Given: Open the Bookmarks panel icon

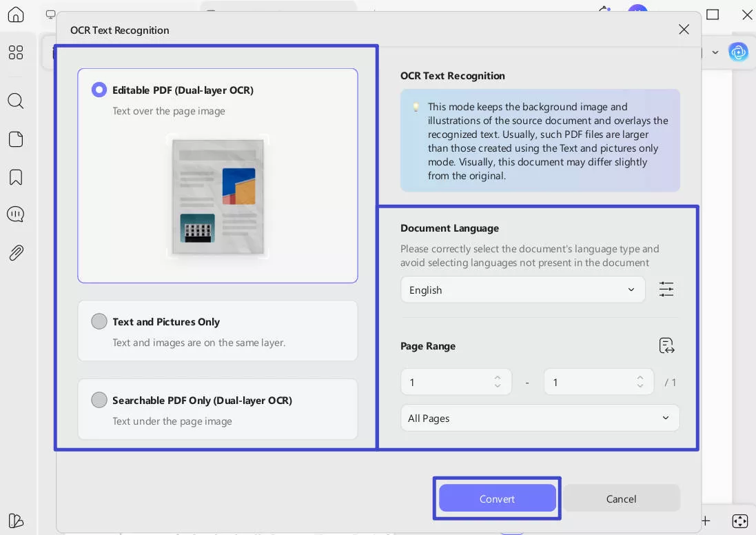Looking at the screenshot, I should click(15, 177).
